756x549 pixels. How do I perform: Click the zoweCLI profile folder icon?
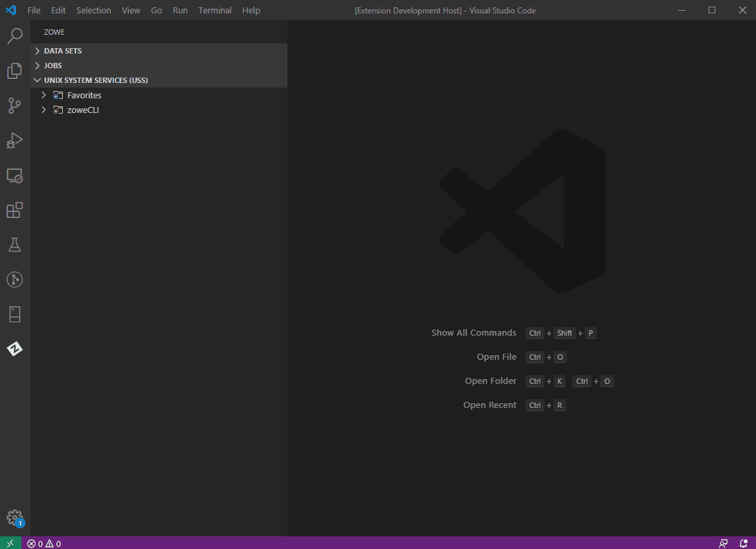point(58,110)
